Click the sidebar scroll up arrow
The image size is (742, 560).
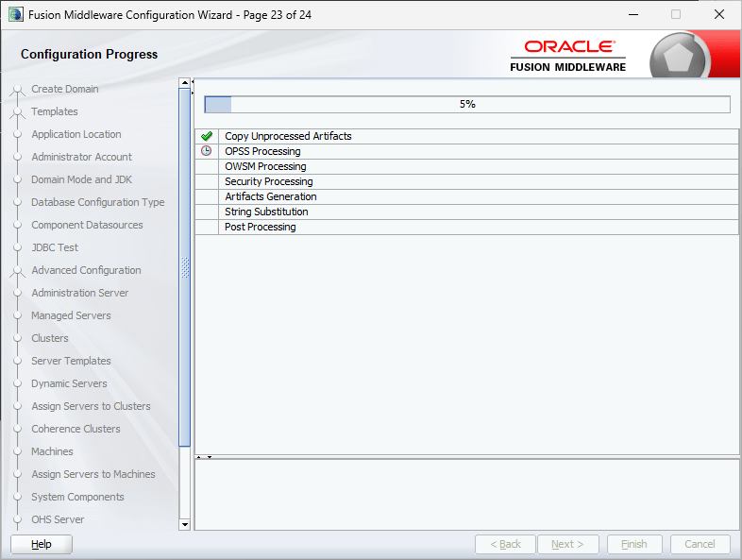(x=185, y=83)
